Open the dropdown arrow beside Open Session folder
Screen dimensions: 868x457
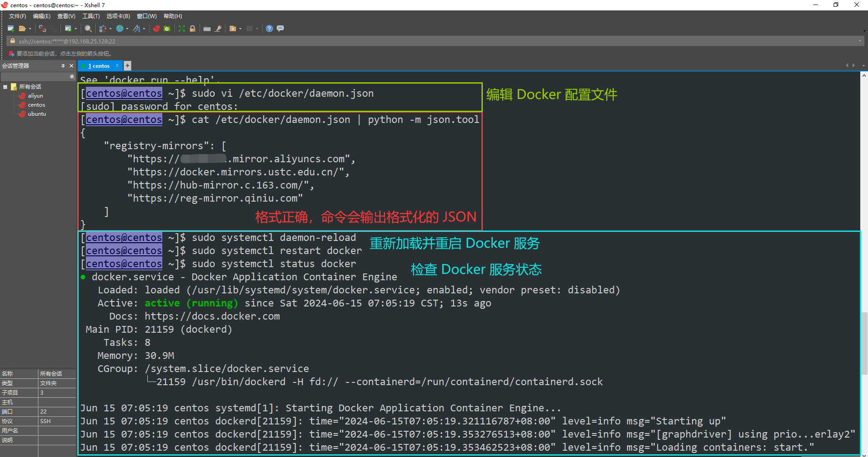click(30, 28)
